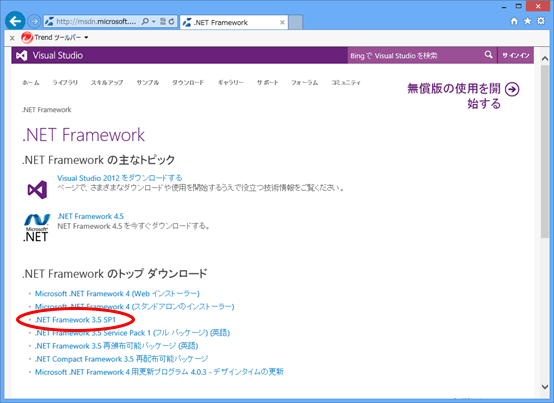The height and width of the screenshot is (403, 554).
Task: Click the browser Back arrow button
Action: [x=15, y=21]
